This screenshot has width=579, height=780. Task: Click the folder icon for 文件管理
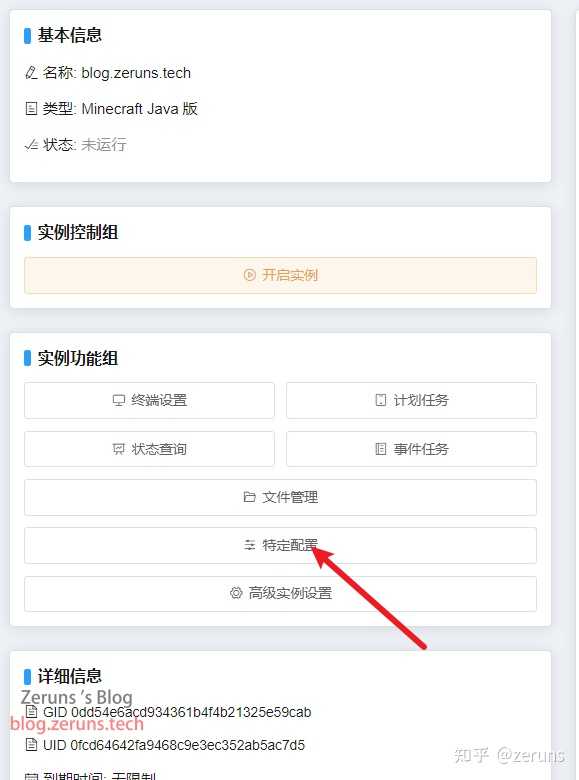(x=250, y=497)
